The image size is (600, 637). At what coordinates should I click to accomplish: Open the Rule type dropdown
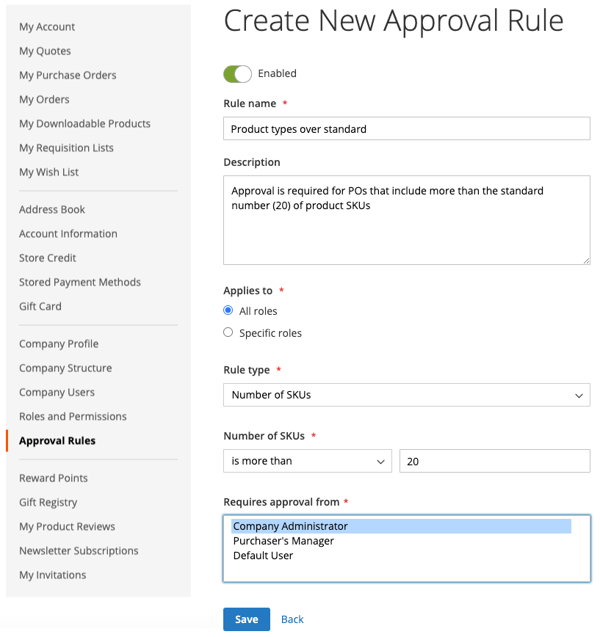(x=406, y=395)
